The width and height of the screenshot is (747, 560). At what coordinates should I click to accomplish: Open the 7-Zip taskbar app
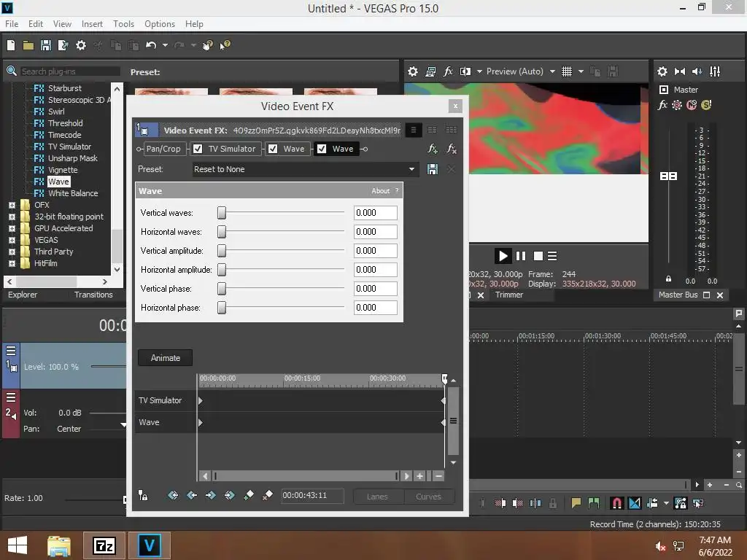tap(104, 545)
